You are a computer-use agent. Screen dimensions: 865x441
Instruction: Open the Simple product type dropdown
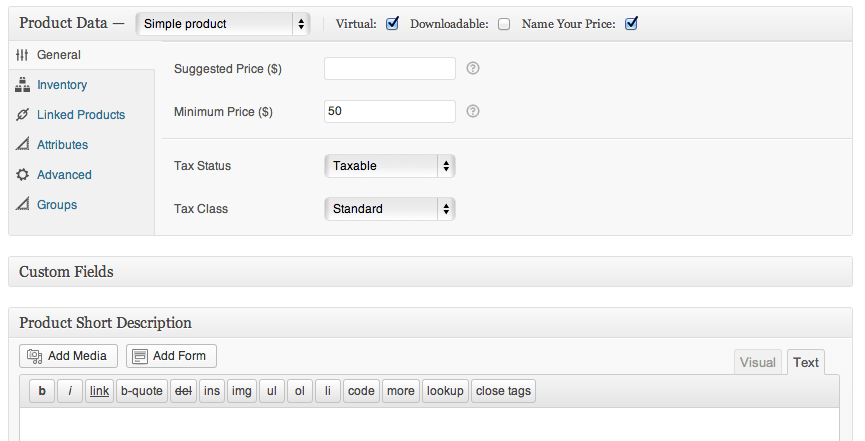pyautogui.click(x=222, y=23)
